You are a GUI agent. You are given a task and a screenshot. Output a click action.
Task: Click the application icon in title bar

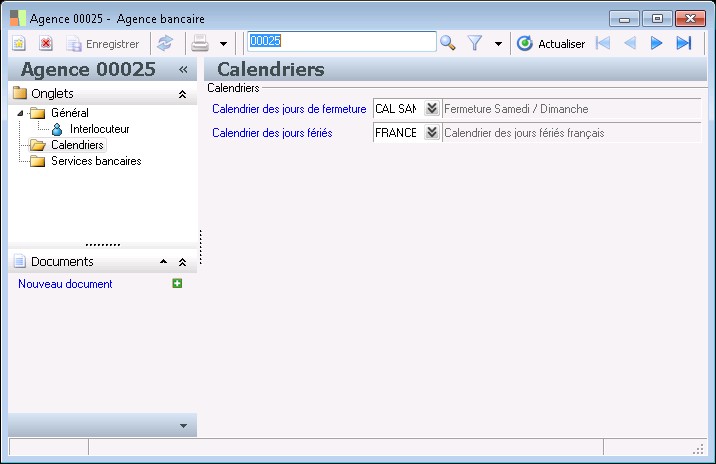[x=18, y=17]
